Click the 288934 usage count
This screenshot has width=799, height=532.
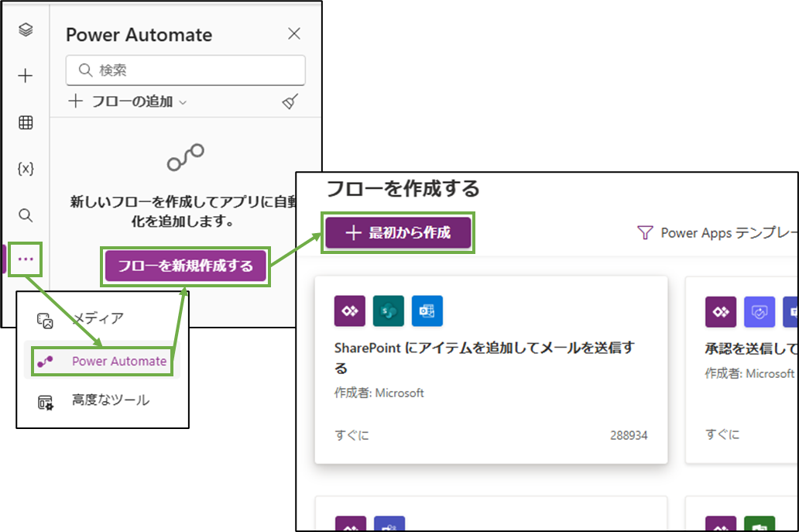pyautogui.click(x=629, y=436)
